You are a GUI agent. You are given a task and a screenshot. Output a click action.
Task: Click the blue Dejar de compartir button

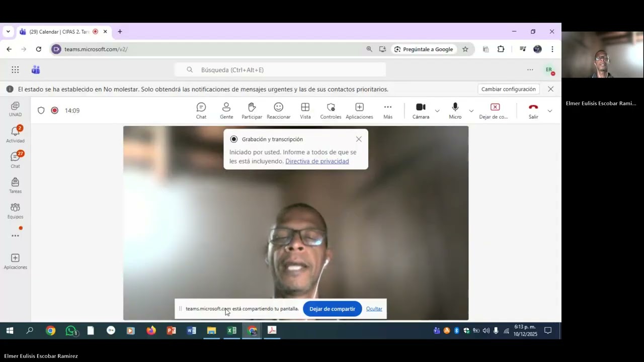click(x=332, y=309)
